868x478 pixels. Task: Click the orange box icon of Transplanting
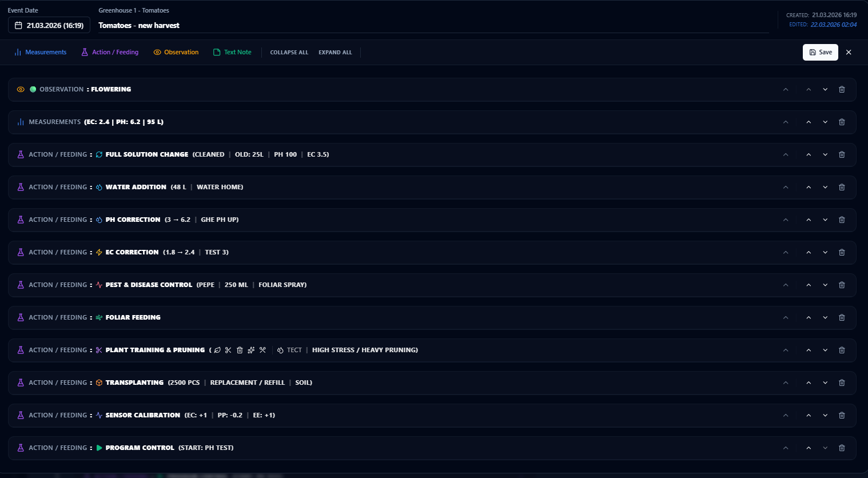tap(99, 383)
